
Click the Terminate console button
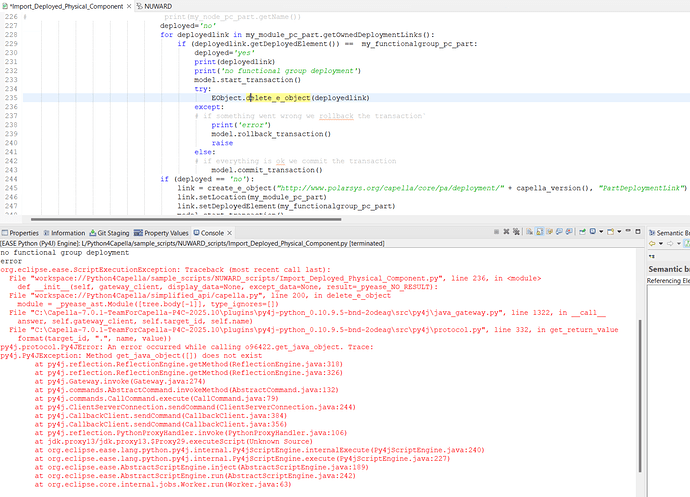click(x=496, y=232)
